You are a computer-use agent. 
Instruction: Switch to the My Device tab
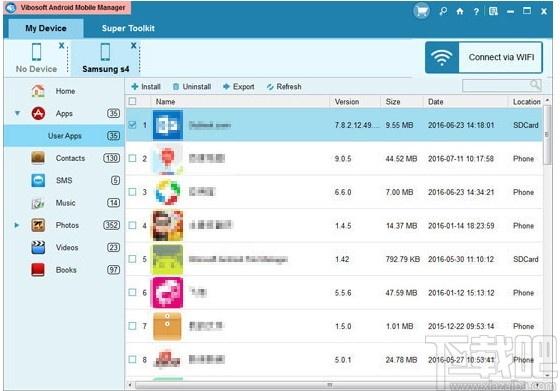tap(46, 28)
